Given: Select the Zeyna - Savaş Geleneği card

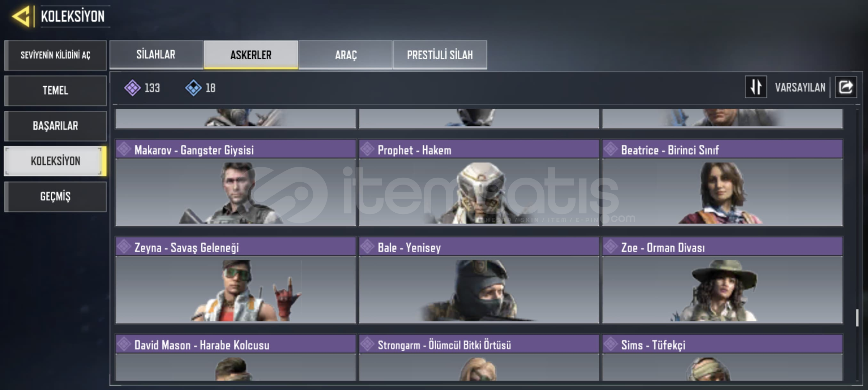Looking at the screenshot, I should pyautogui.click(x=236, y=280).
